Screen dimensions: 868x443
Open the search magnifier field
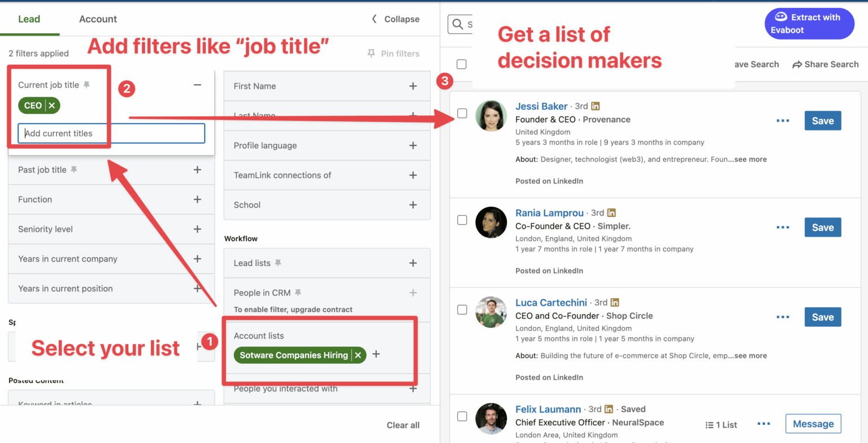[x=458, y=24]
